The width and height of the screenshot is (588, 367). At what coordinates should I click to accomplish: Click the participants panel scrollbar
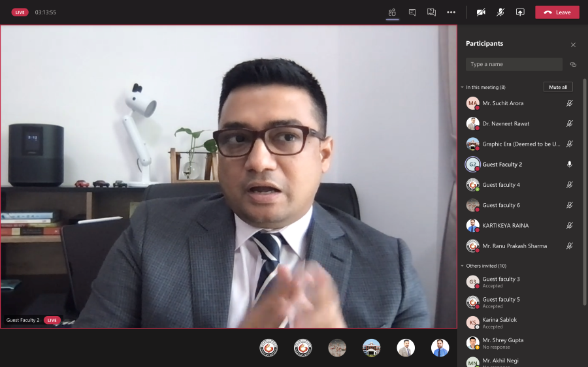click(x=584, y=196)
